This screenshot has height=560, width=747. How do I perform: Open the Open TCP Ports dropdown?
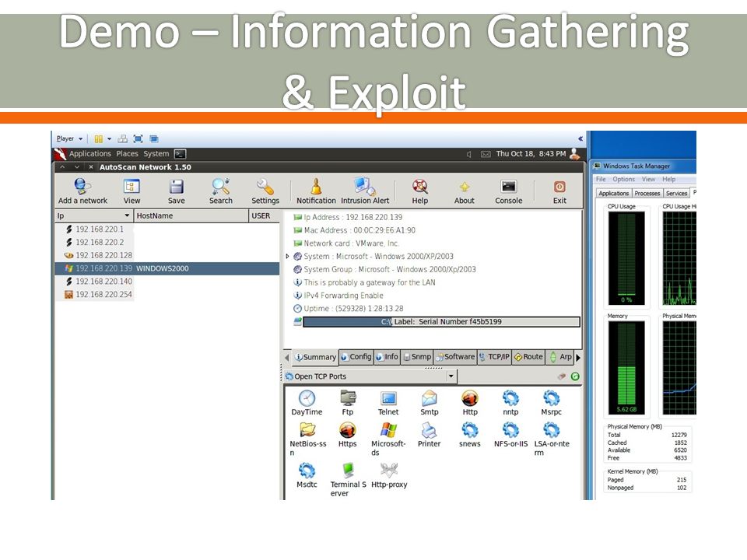click(x=451, y=376)
